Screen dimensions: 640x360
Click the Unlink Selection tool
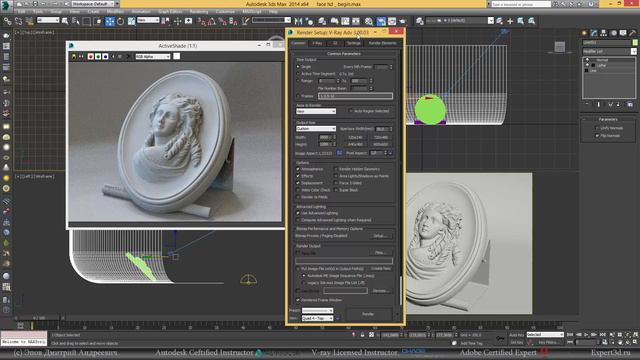(18, 21)
